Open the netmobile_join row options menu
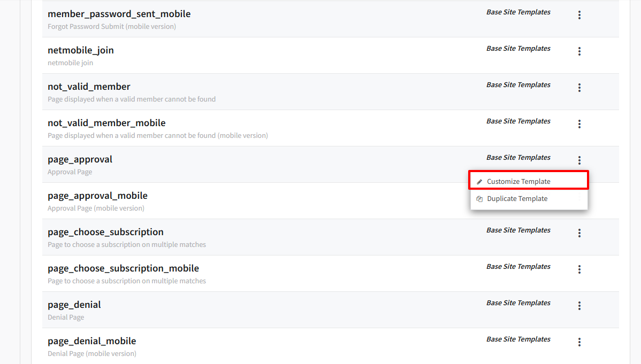The width and height of the screenshot is (641, 364). point(579,51)
